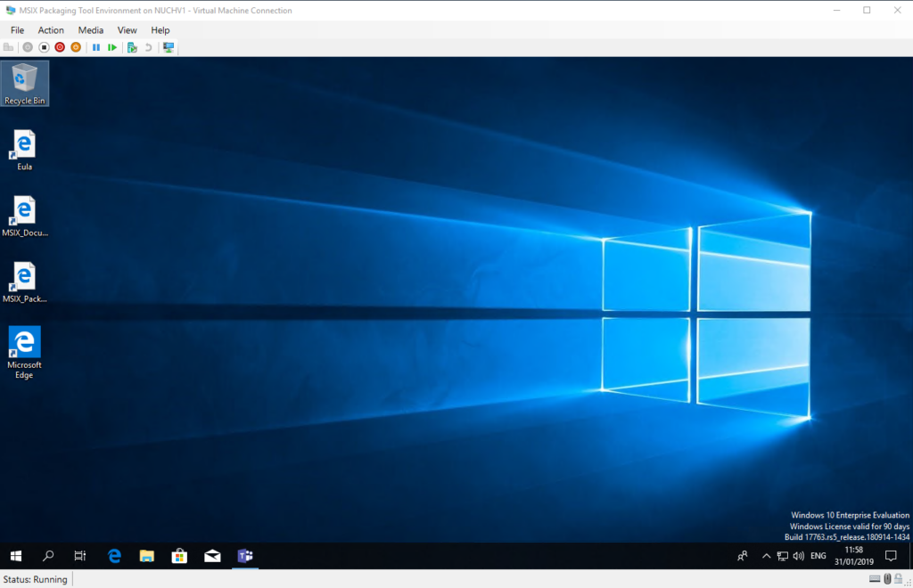Open the Media menu
Image resolution: width=913 pixels, height=588 pixels.
pyautogui.click(x=91, y=30)
